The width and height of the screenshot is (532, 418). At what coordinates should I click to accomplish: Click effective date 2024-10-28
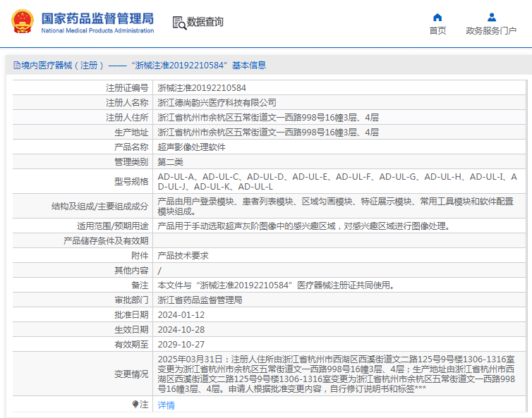(181, 330)
